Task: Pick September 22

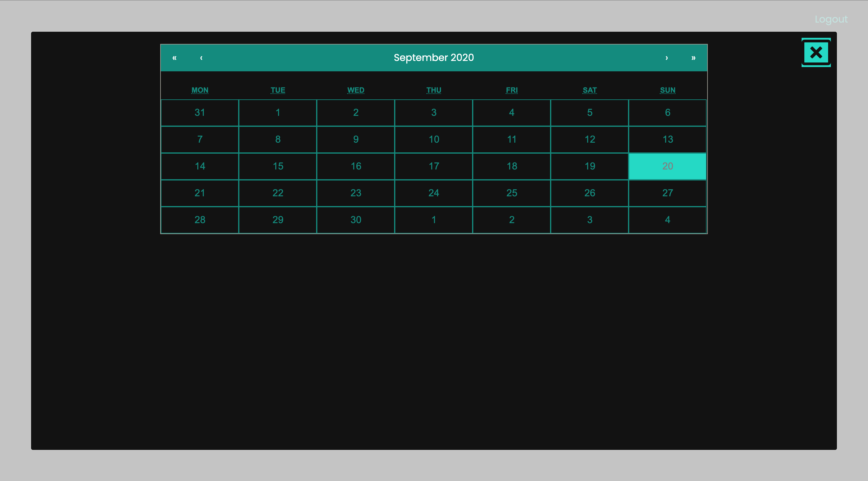Action: [x=278, y=193]
